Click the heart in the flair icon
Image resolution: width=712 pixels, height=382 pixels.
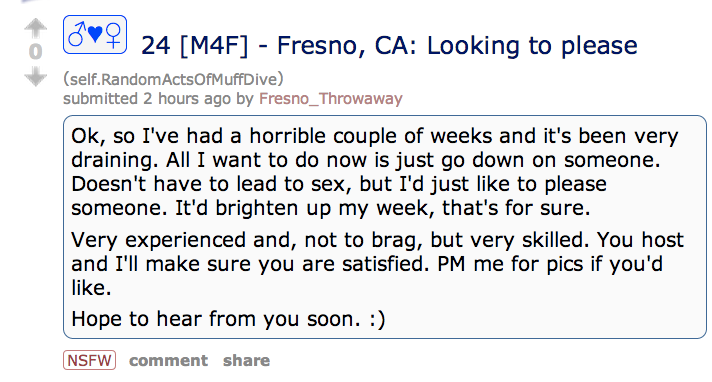click(x=95, y=34)
